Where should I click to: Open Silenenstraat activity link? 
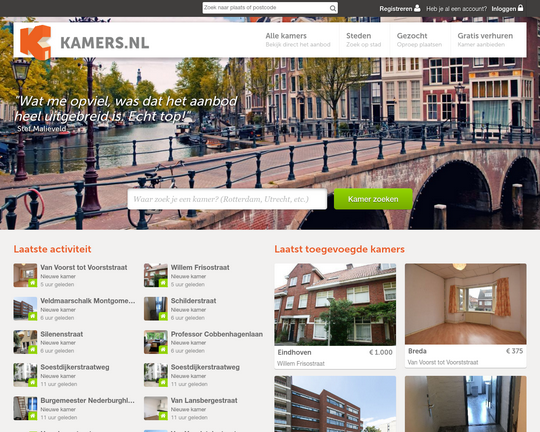62,334
